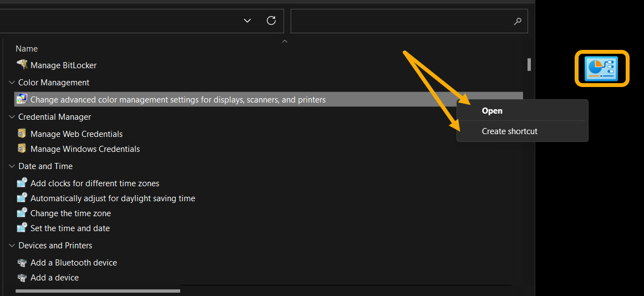Collapse the Date and Time group
644x296 pixels.
(x=11, y=166)
